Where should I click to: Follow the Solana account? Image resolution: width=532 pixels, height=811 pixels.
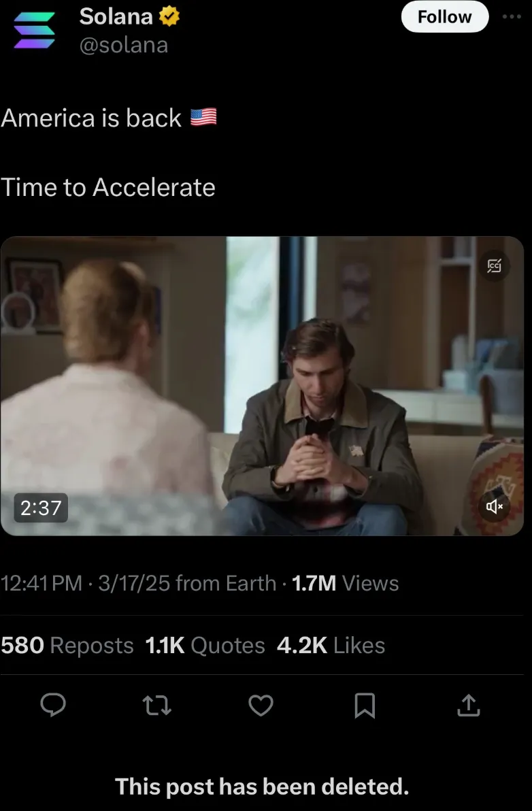(445, 16)
